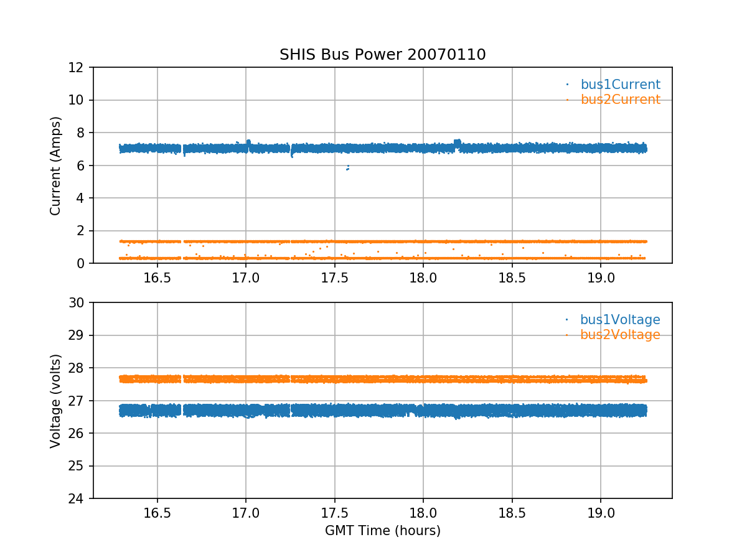Click the blue outlier point below the bus1 current band
The width and height of the screenshot is (747, 560).
tap(347, 168)
